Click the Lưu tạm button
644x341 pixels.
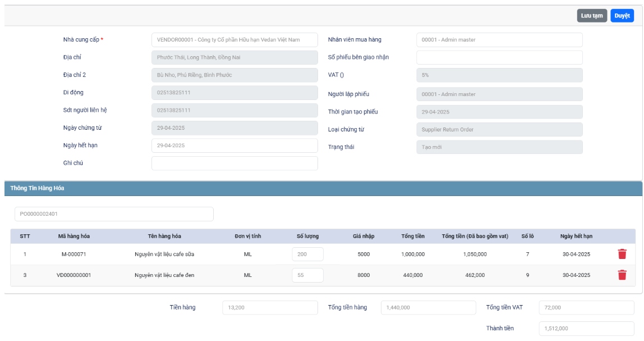point(592,16)
